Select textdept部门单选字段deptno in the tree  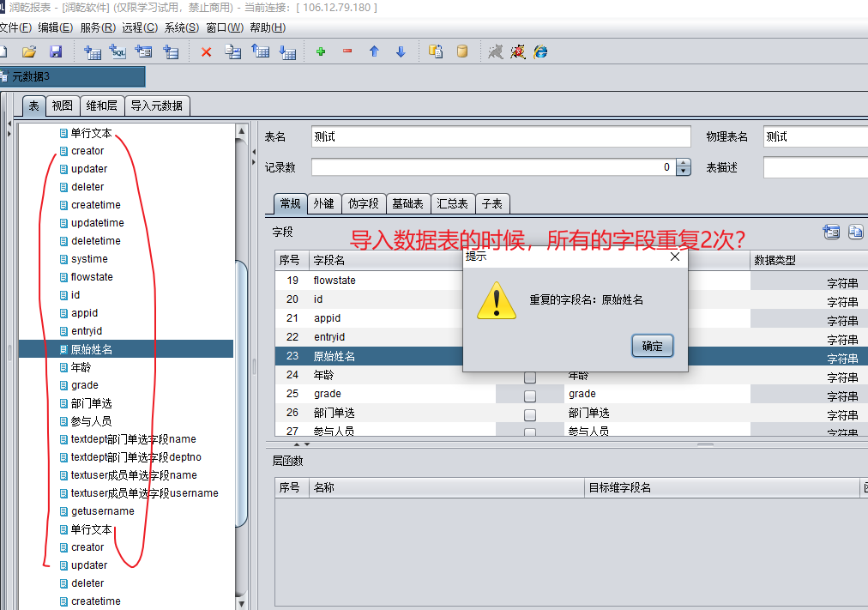pos(136,457)
